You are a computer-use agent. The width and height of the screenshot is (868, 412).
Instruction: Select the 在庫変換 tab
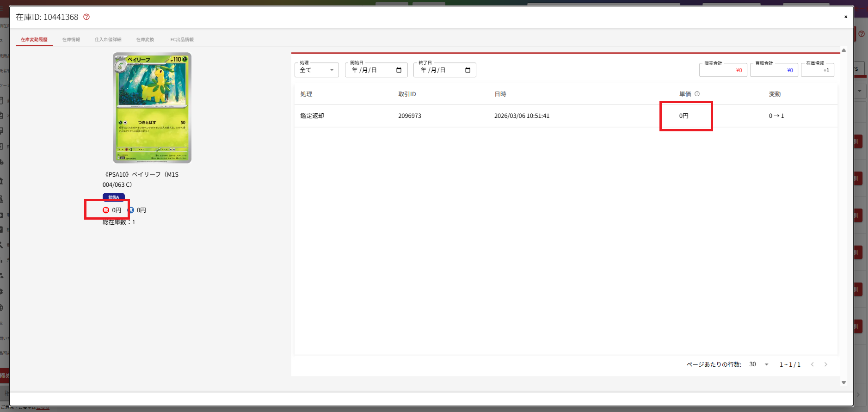coord(145,40)
